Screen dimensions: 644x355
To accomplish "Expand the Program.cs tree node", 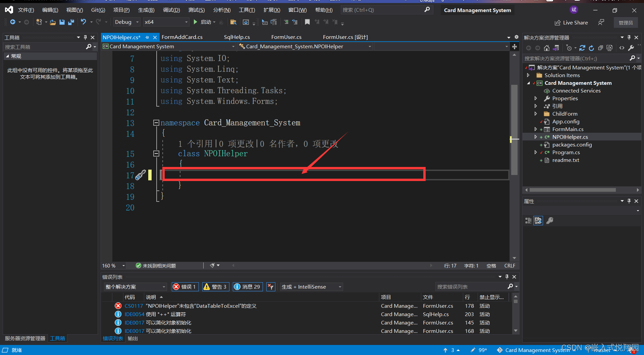I will click(536, 152).
